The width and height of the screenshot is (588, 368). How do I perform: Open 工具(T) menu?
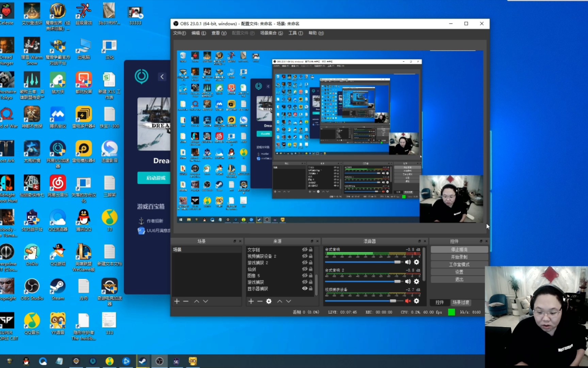click(296, 33)
